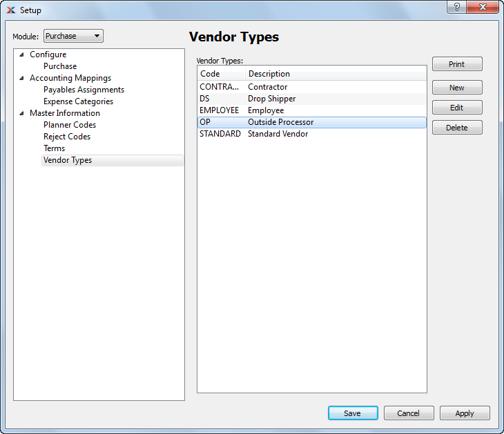This screenshot has height=434, width=504.
Task: Click the help question mark button
Action: [456, 7]
